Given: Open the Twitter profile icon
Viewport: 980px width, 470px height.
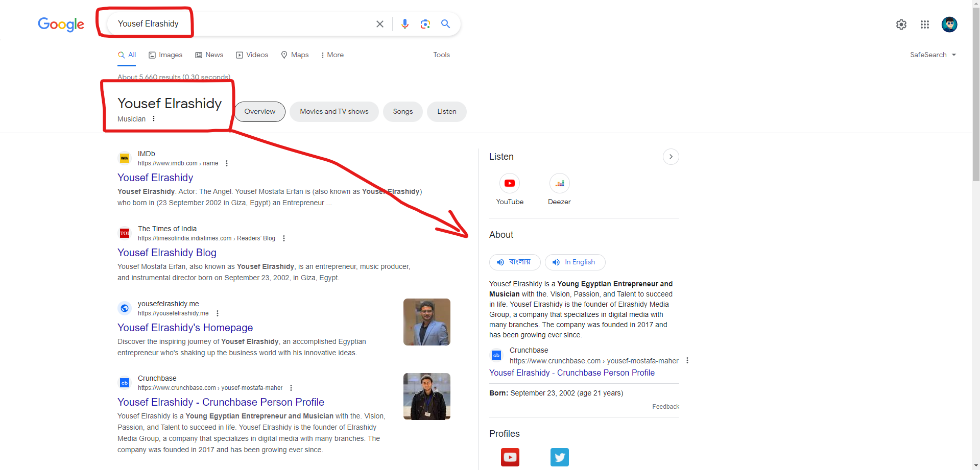Looking at the screenshot, I should (560, 457).
